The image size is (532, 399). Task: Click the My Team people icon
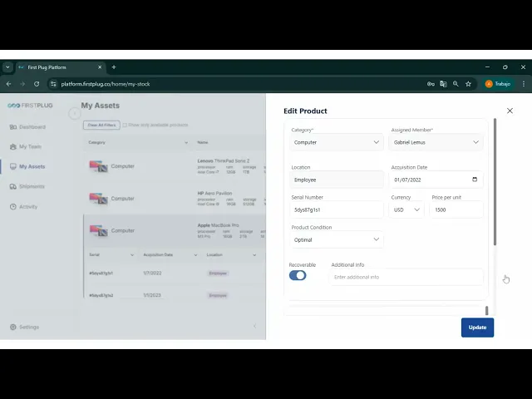pos(13,146)
